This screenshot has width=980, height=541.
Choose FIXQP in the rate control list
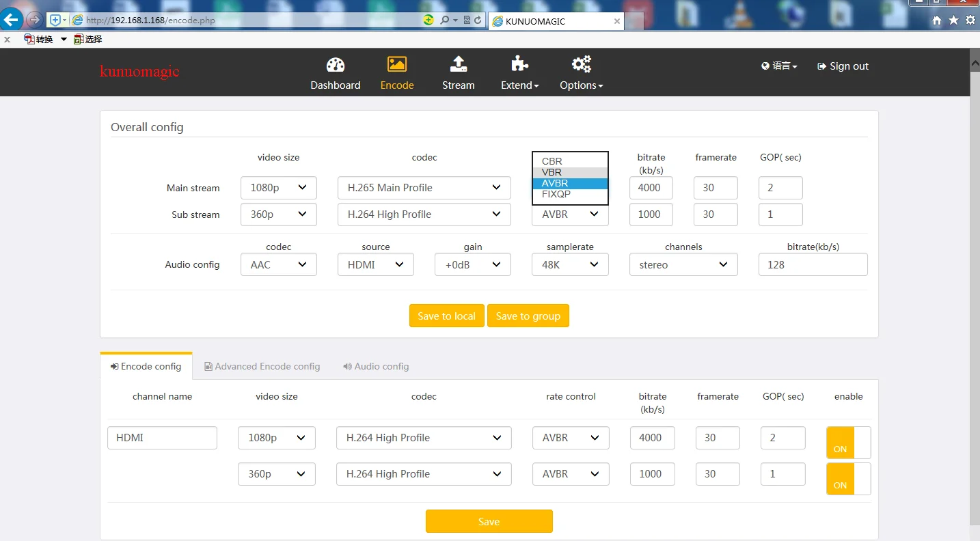570,194
